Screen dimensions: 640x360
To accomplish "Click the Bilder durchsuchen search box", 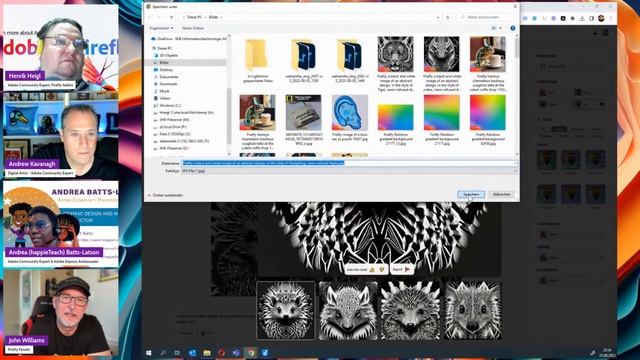I will [x=486, y=17].
